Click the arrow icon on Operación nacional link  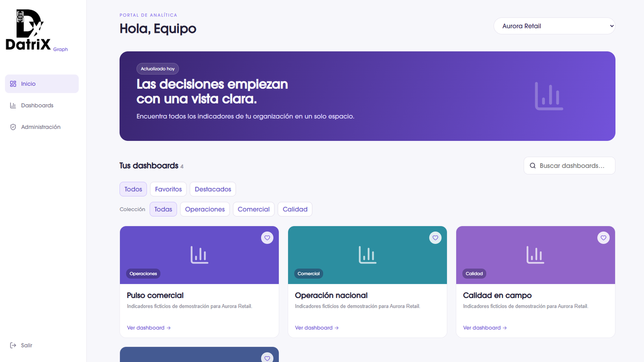(337, 328)
